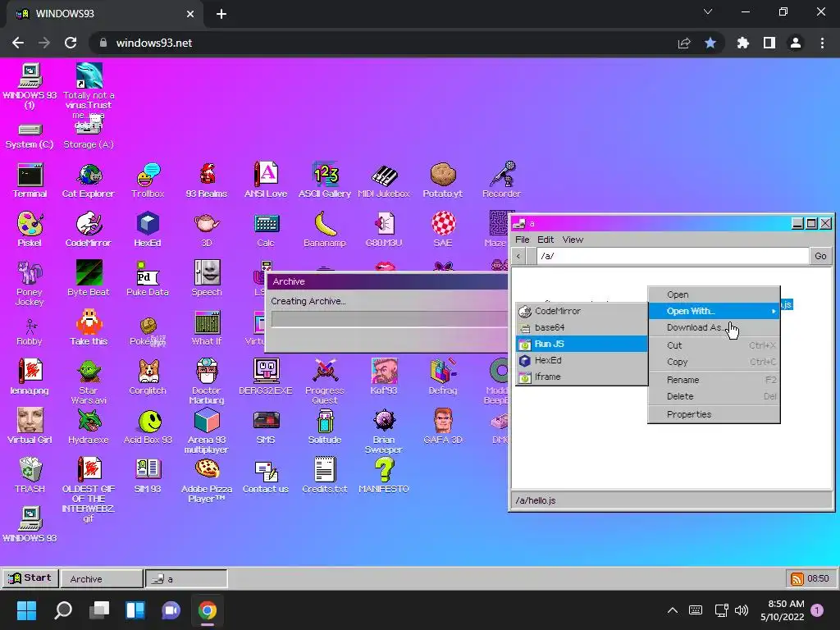Launch ANSI Love icon

[x=266, y=180]
